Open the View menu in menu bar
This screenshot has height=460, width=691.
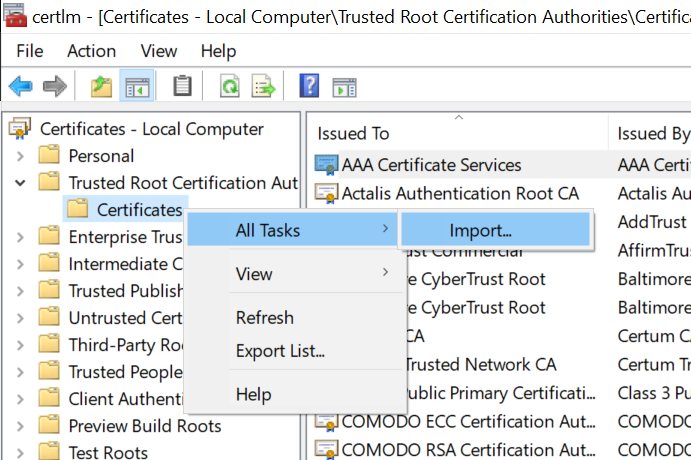click(159, 51)
